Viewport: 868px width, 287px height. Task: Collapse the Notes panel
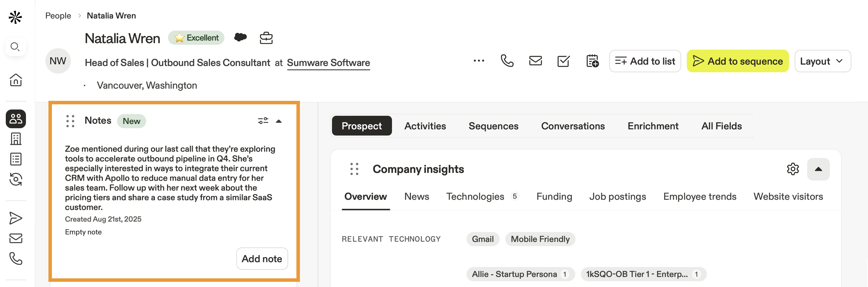(x=279, y=121)
